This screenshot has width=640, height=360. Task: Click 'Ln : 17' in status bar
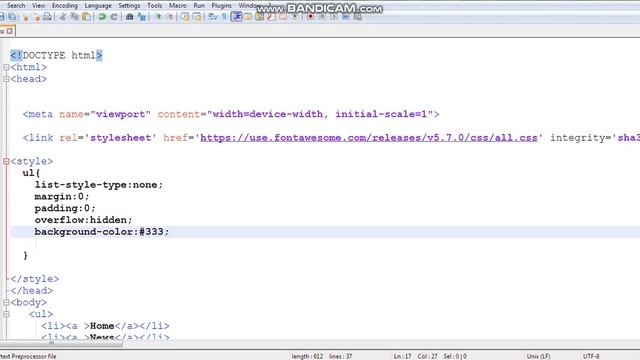(402, 356)
